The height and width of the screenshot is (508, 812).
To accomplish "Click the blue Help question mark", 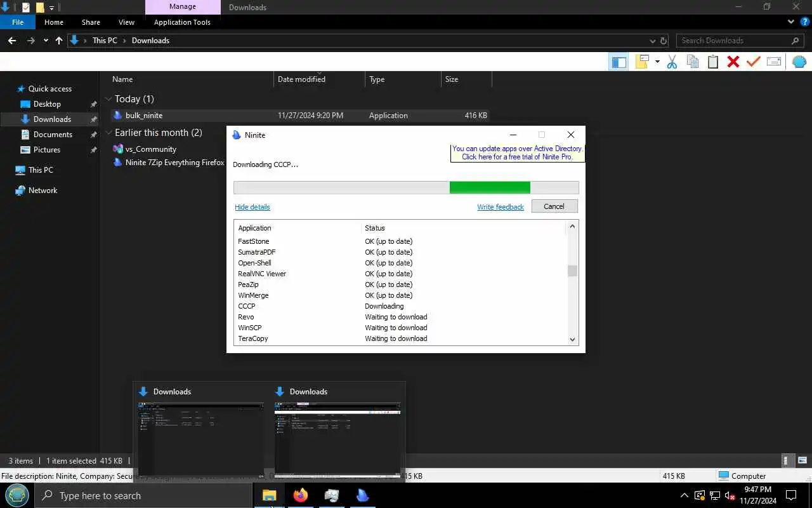I will tap(804, 22).
